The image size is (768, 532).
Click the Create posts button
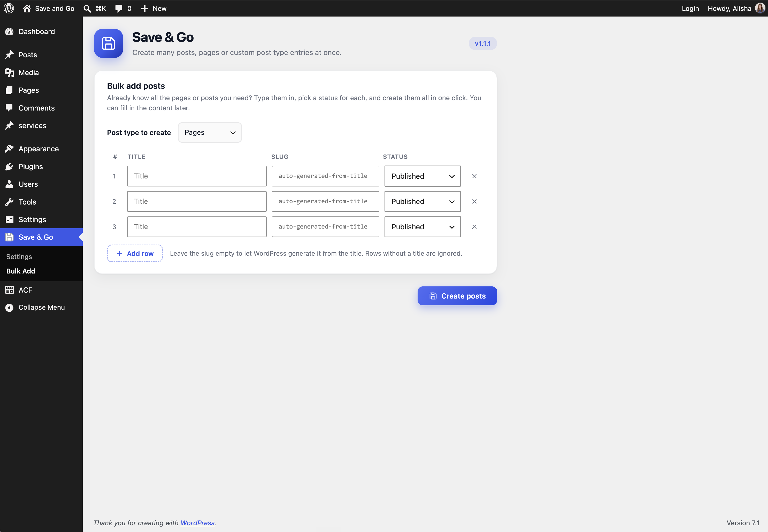tap(457, 296)
